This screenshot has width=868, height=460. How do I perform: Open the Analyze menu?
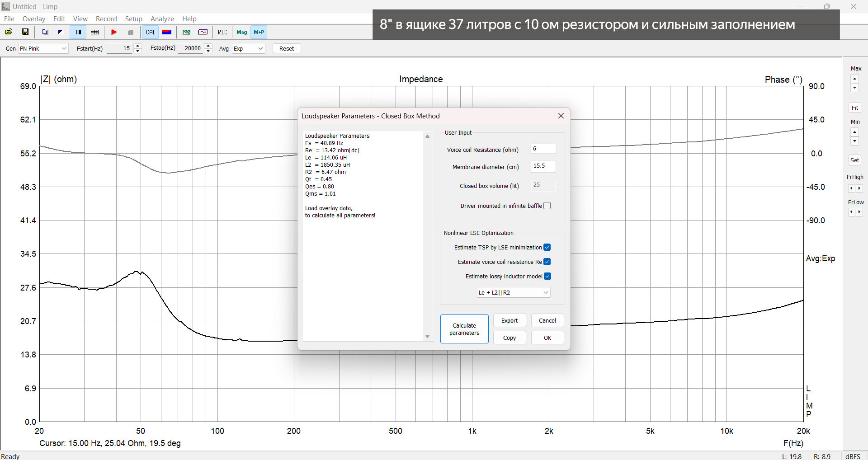point(162,19)
